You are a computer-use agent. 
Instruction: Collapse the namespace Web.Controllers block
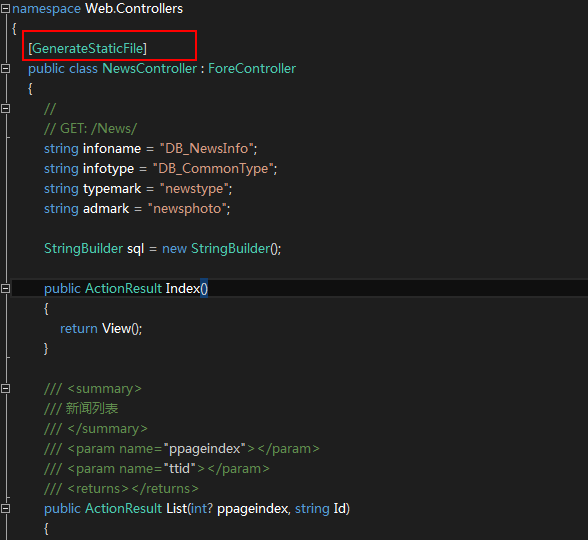(5, 9)
